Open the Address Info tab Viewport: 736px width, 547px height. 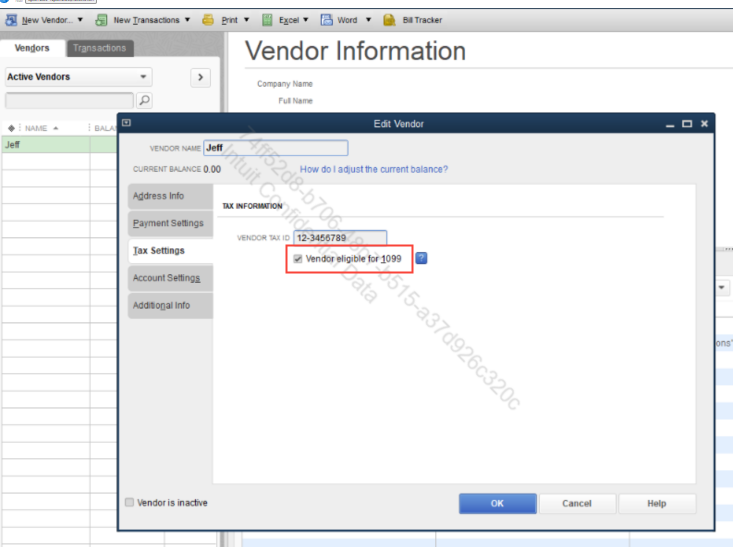(x=170, y=196)
